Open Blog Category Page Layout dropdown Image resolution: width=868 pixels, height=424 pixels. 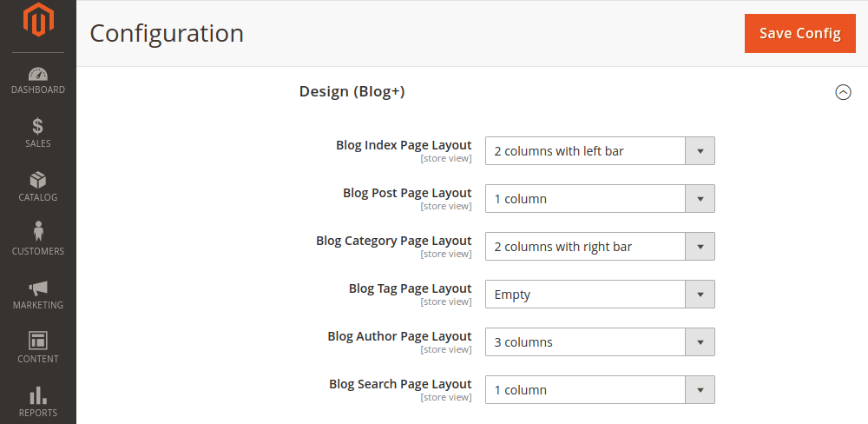pyautogui.click(x=600, y=247)
